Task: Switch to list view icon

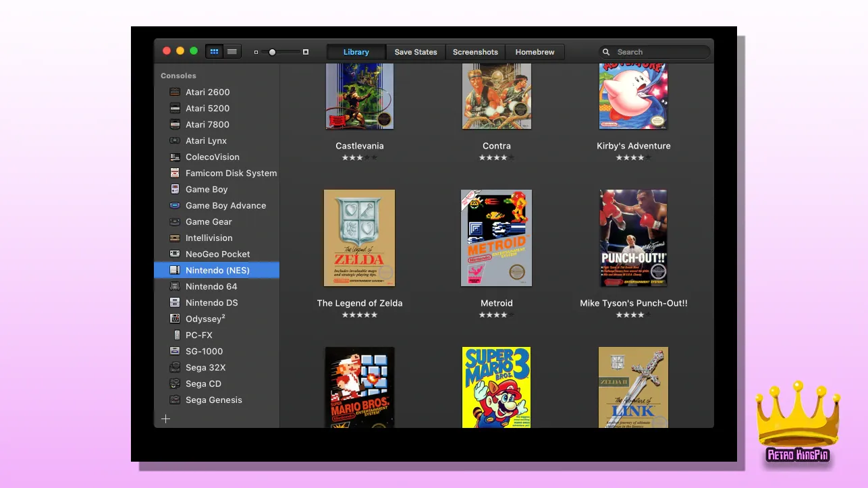Action: pyautogui.click(x=232, y=51)
